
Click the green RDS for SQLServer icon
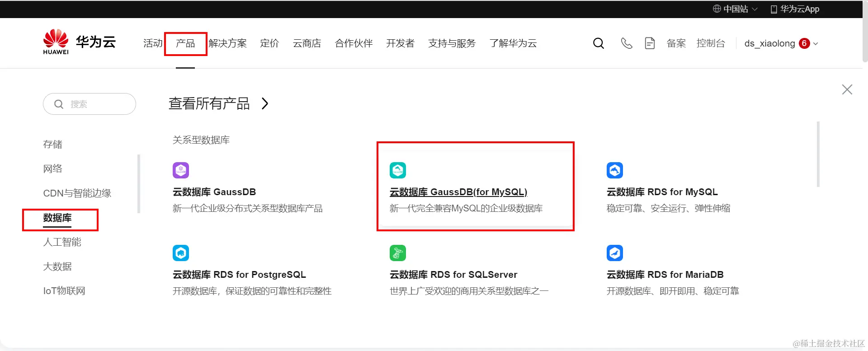coord(398,253)
